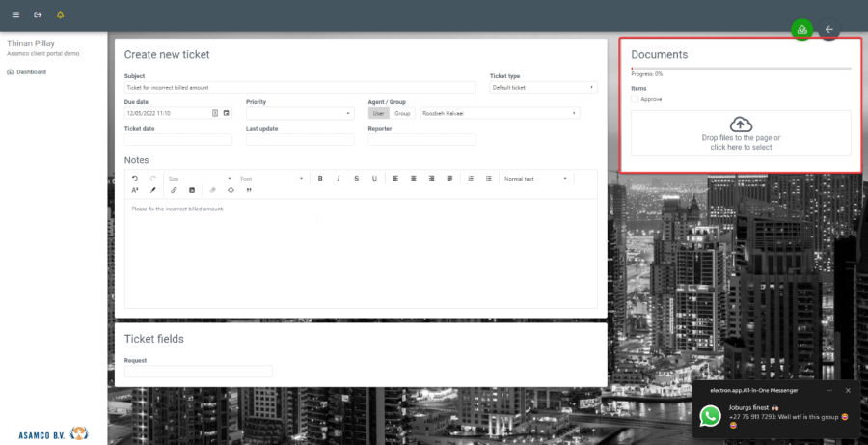Screen dimensions: 868x445
Task: Click the green save ticket button
Action: [801, 29]
